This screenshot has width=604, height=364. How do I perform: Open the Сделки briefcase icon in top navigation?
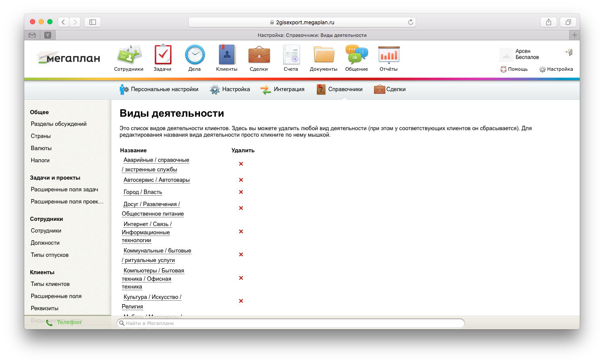[x=259, y=55]
